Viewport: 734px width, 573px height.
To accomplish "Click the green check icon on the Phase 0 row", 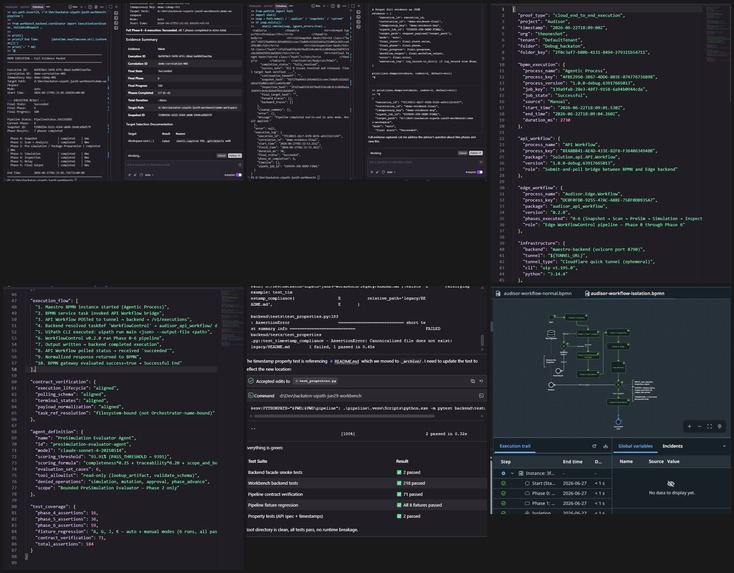I will (x=503, y=493).
